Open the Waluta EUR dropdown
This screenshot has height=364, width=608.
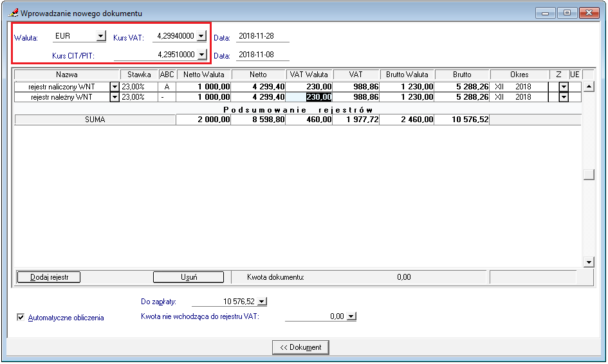click(x=101, y=36)
